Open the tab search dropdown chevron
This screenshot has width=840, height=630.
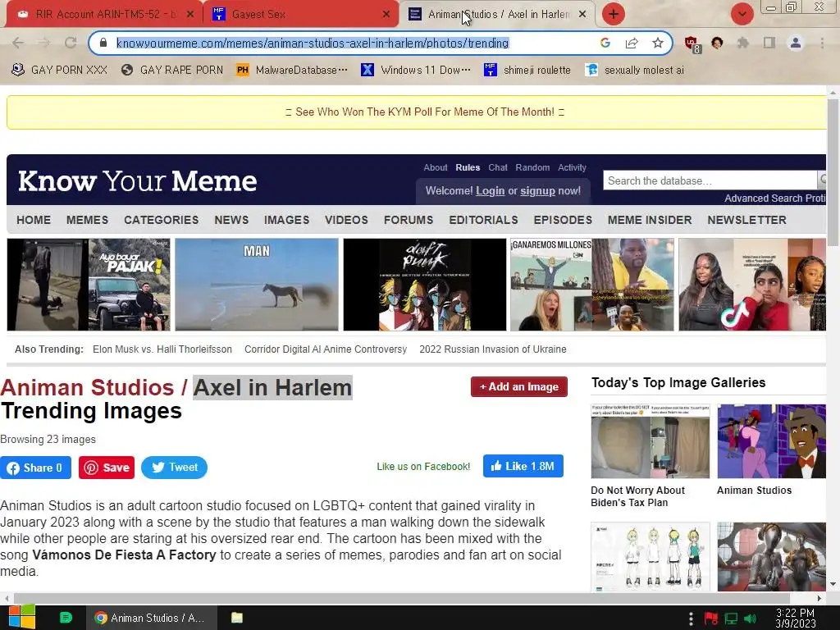742,14
